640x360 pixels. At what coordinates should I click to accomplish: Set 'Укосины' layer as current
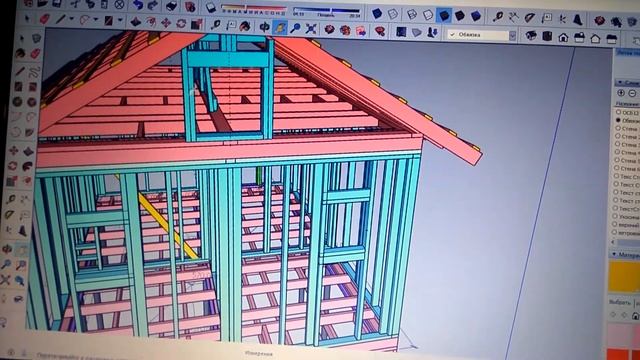pyautogui.click(x=615, y=216)
